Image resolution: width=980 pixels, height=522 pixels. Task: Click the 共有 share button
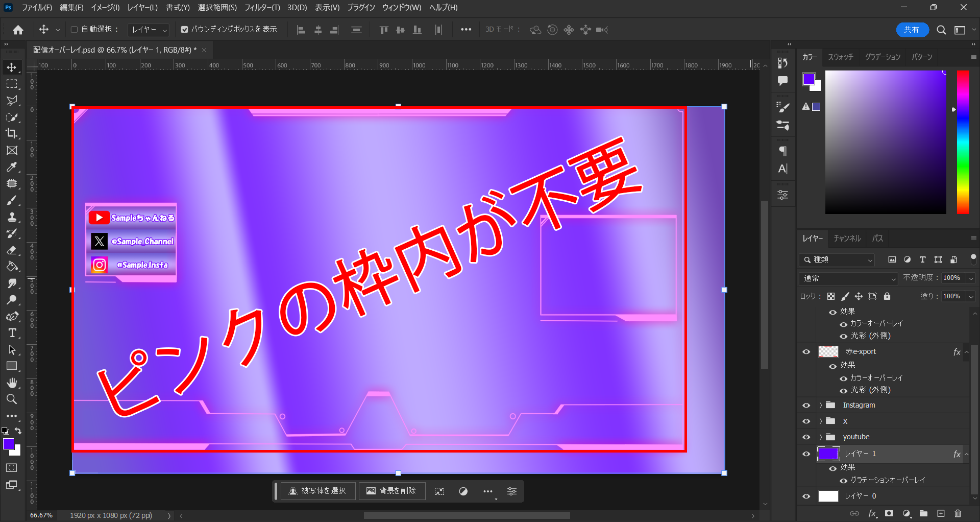912,30
